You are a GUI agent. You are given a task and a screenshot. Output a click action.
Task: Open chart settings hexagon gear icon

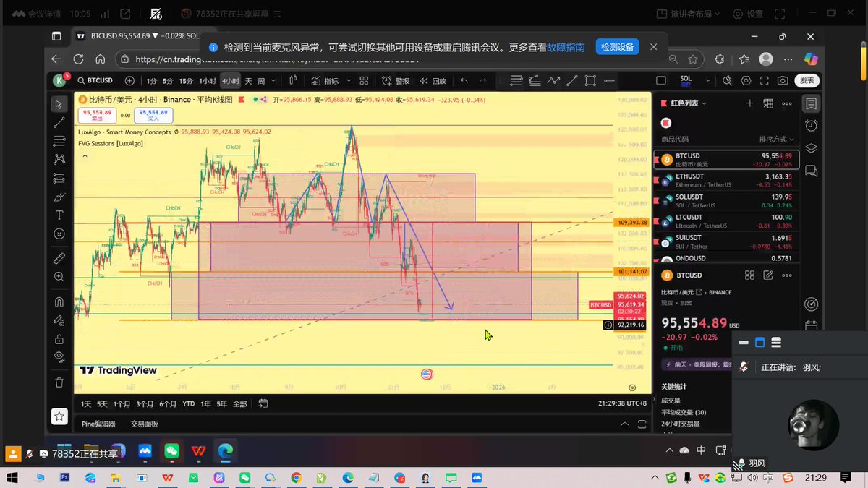tap(746, 80)
